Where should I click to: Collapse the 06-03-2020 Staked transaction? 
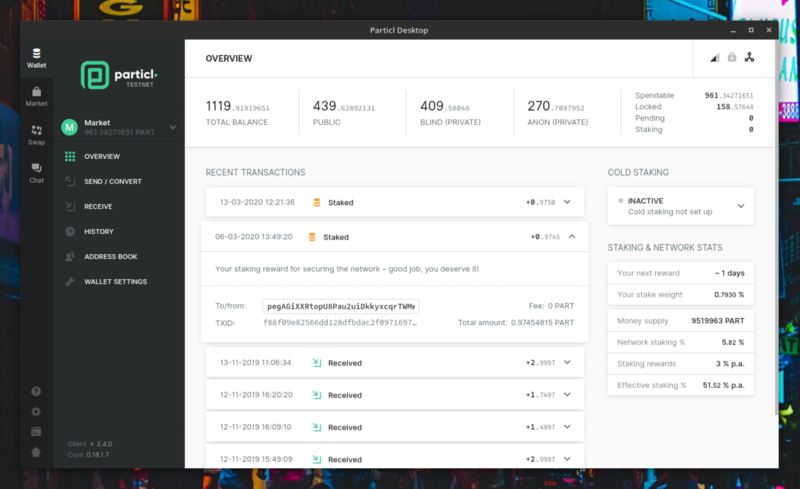click(x=572, y=236)
